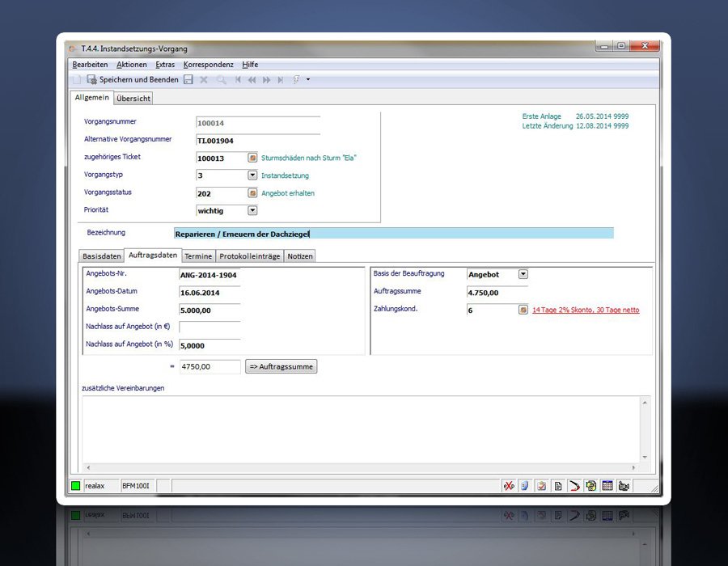
Task: Expand Basis der Beauftragung dropdown
Action: (523, 274)
